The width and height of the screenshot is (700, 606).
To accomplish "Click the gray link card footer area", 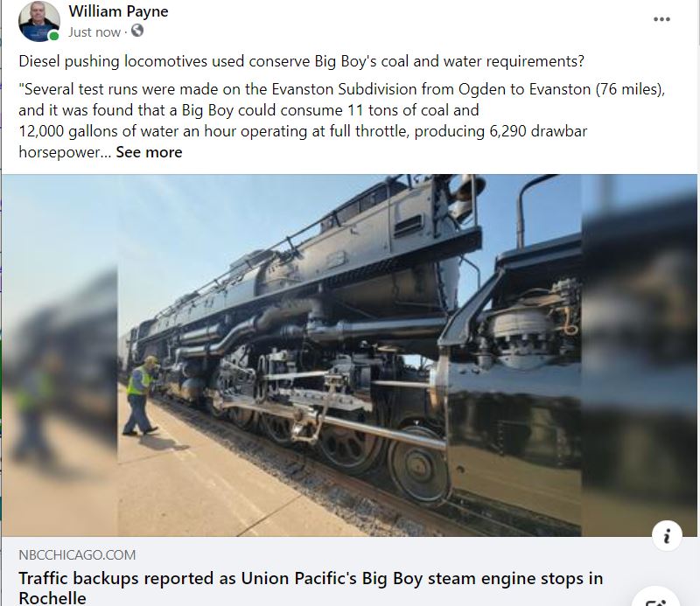I will (x=349, y=571).
